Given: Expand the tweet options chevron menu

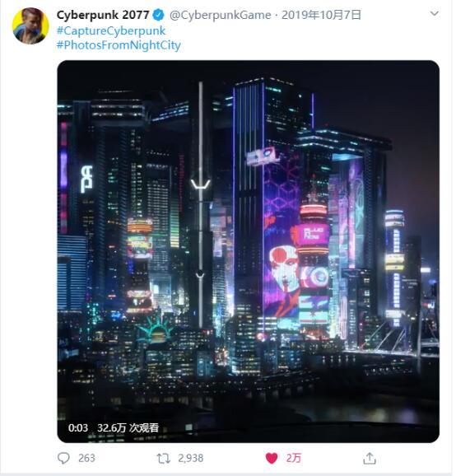Looking at the screenshot, I should pyautogui.click(x=434, y=14).
